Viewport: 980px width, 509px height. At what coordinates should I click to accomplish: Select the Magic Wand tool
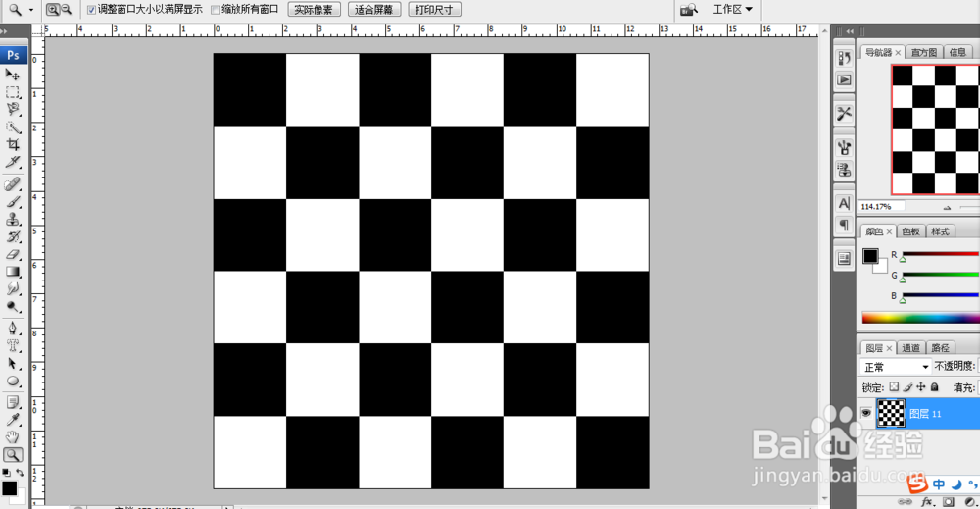click(x=13, y=127)
